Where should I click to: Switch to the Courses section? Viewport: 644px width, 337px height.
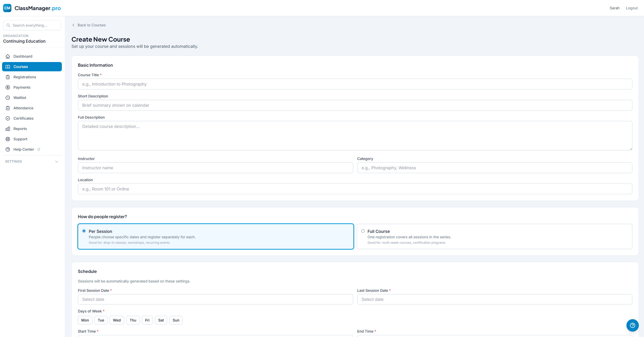(21, 66)
